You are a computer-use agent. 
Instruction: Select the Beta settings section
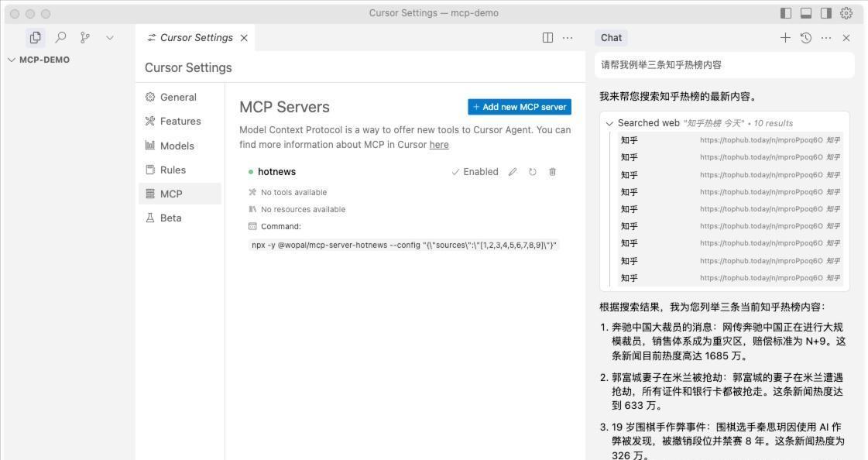180,218
